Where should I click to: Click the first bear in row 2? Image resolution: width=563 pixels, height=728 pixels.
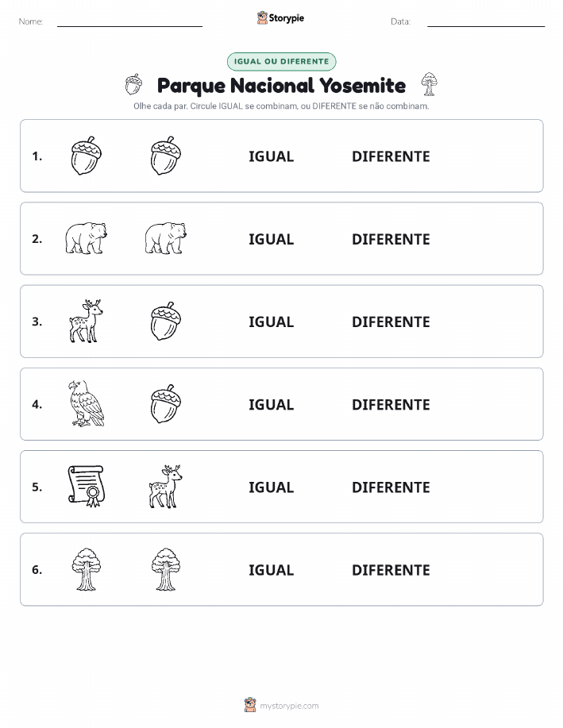point(86,238)
